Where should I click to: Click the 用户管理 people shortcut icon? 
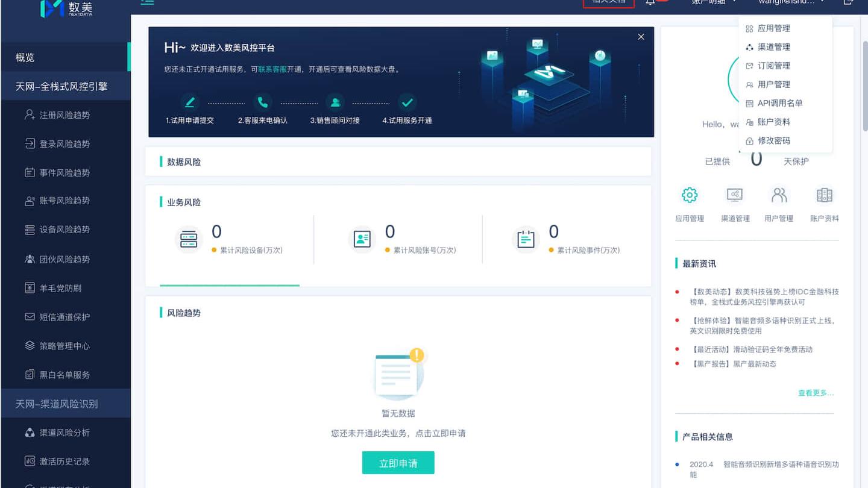click(779, 195)
